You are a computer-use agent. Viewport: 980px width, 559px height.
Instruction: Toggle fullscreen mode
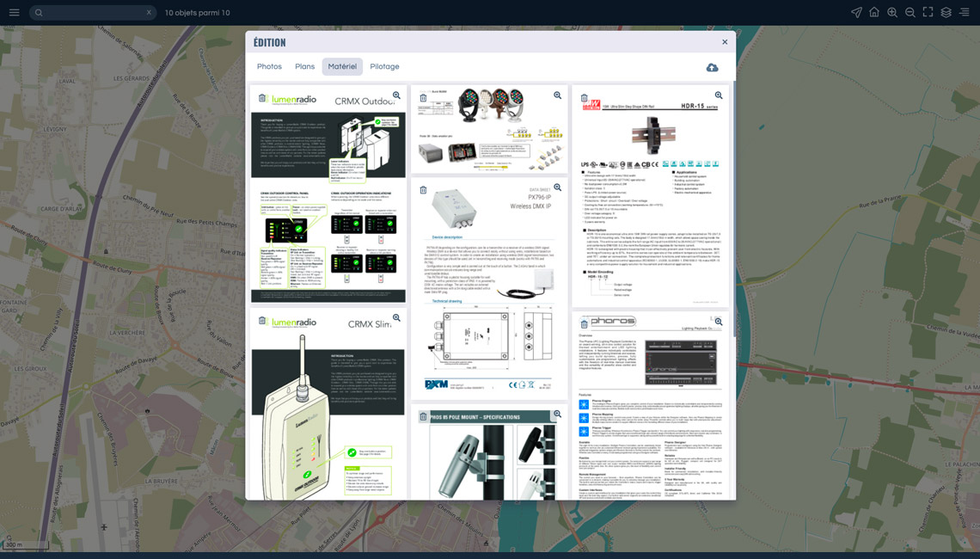[928, 13]
